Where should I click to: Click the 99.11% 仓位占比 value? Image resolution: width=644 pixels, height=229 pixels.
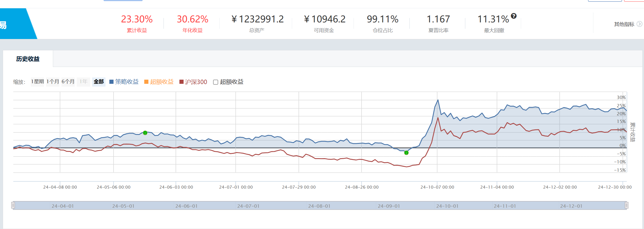(383, 19)
